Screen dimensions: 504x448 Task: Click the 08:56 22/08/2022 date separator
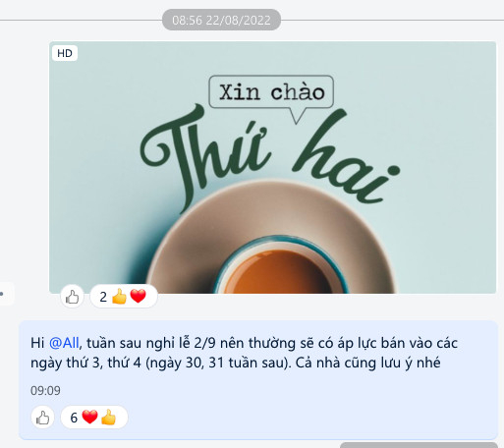coord(221,20)
